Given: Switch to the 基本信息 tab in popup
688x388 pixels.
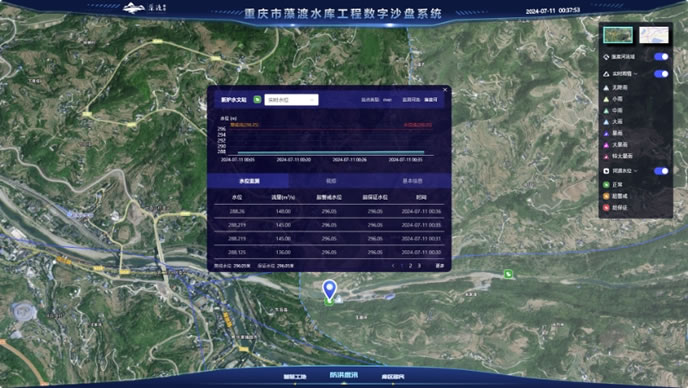Looking at the screenshot, I should click(412, 181).
